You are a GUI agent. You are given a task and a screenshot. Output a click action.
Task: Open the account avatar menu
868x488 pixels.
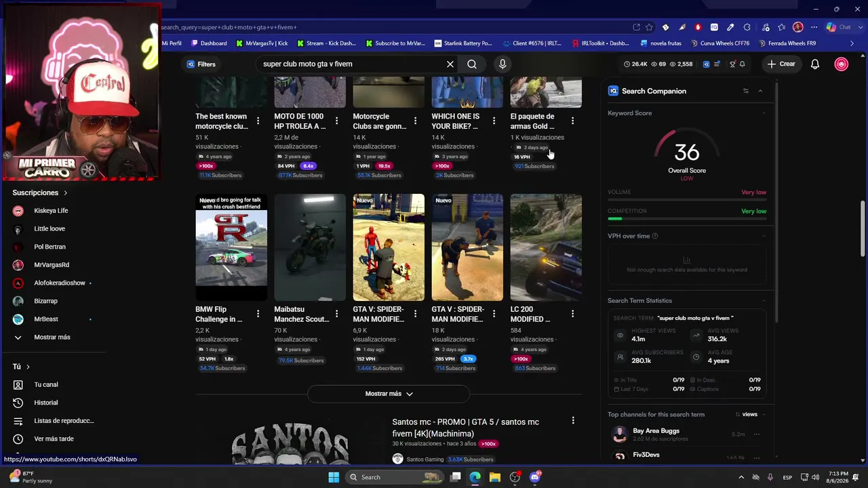(x=842, y=64)
